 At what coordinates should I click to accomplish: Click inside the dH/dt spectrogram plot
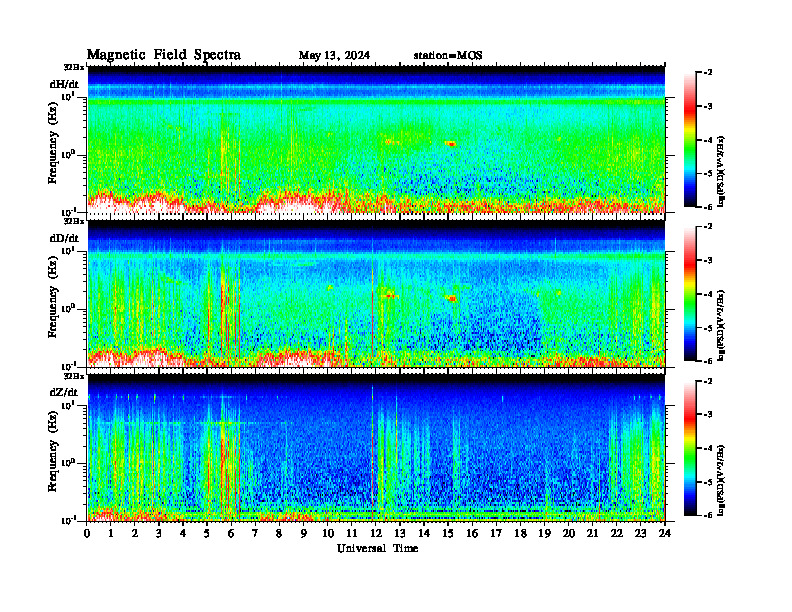tap(376, 139)
